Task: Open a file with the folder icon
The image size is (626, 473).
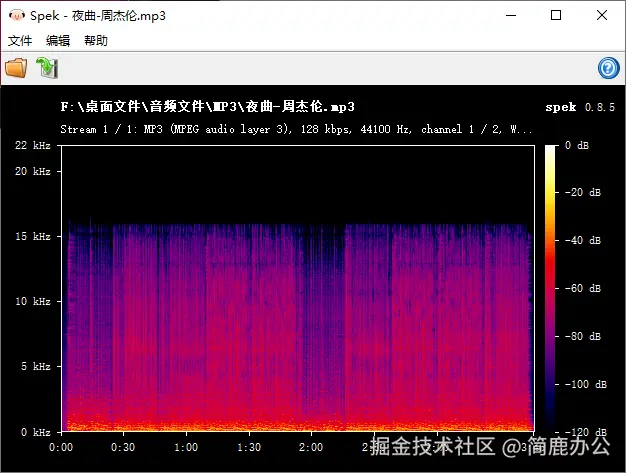Action: 16,67
